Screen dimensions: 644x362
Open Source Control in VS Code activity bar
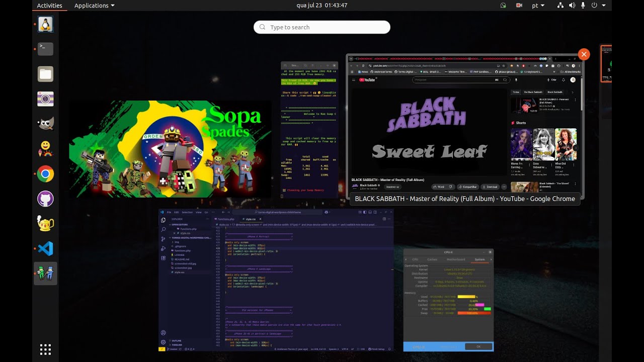click(163, 239)
